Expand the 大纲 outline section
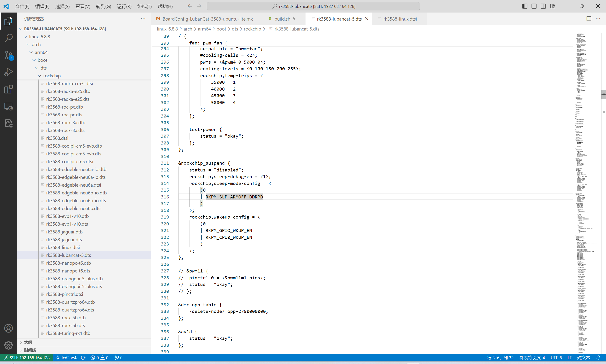 point(84,342)
